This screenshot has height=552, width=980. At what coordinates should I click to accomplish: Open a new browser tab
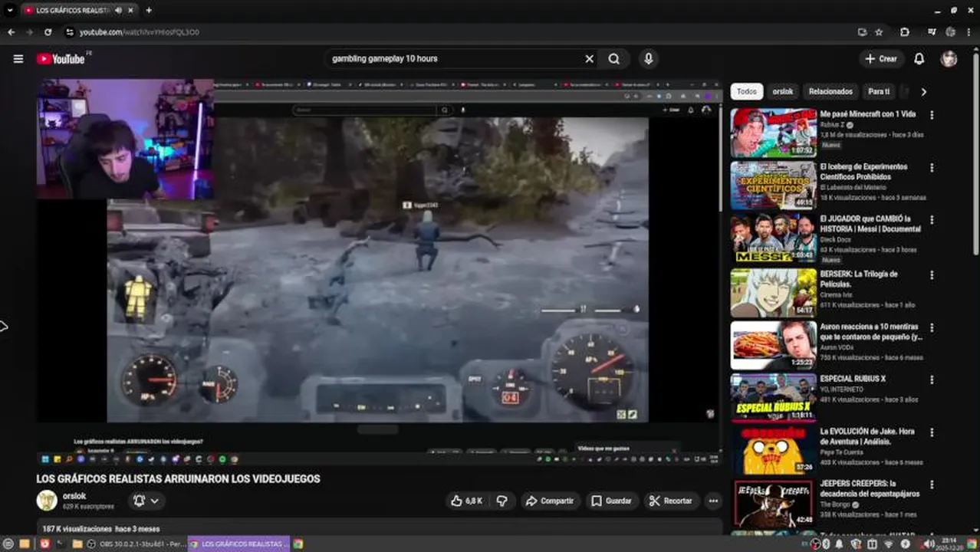149,11
